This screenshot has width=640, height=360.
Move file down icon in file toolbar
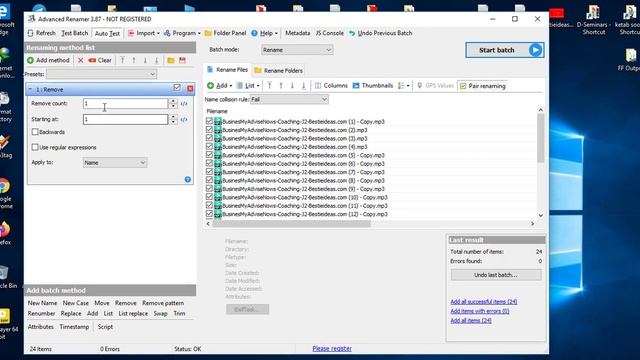(x=292, y=86)
